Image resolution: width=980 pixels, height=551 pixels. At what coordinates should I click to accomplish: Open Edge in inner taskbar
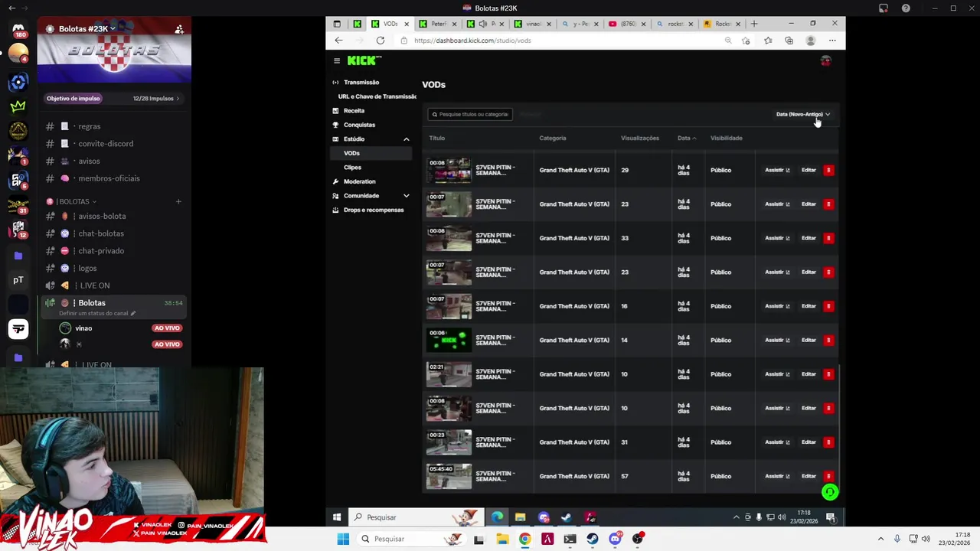click(497, 517)
